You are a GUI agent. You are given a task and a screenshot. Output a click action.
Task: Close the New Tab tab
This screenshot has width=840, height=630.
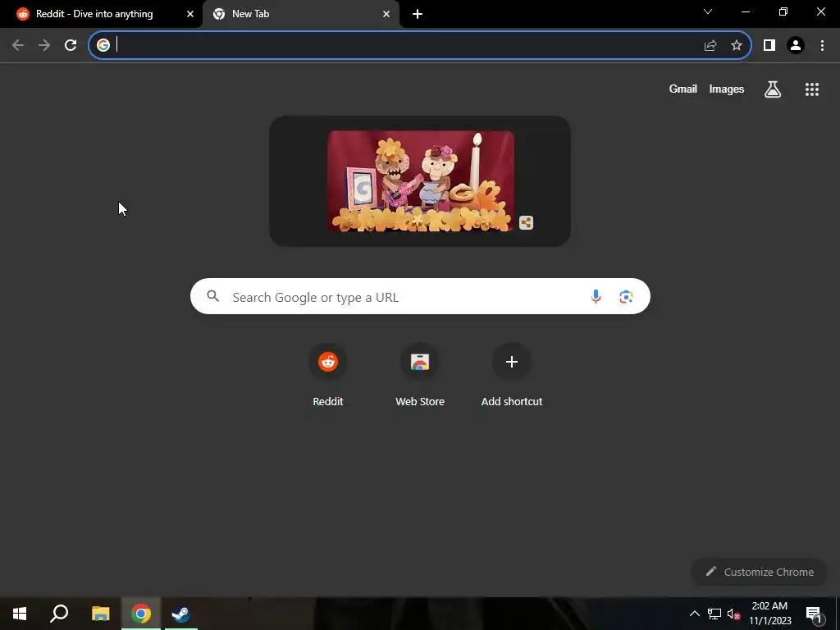[x=386, y=14]
